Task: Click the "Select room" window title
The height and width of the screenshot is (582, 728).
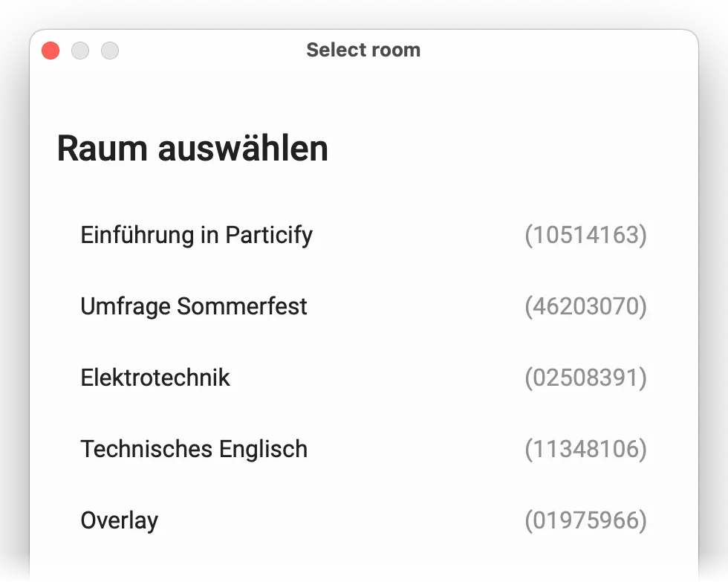Action: 363,51
